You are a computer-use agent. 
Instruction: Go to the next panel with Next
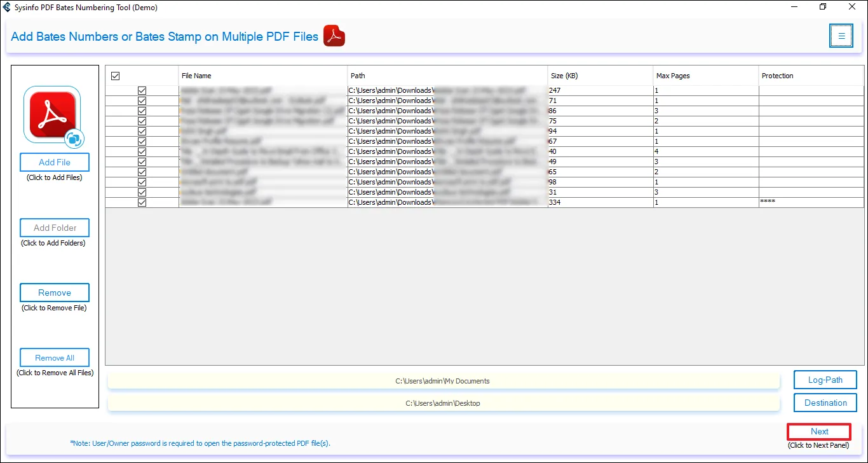819,432
